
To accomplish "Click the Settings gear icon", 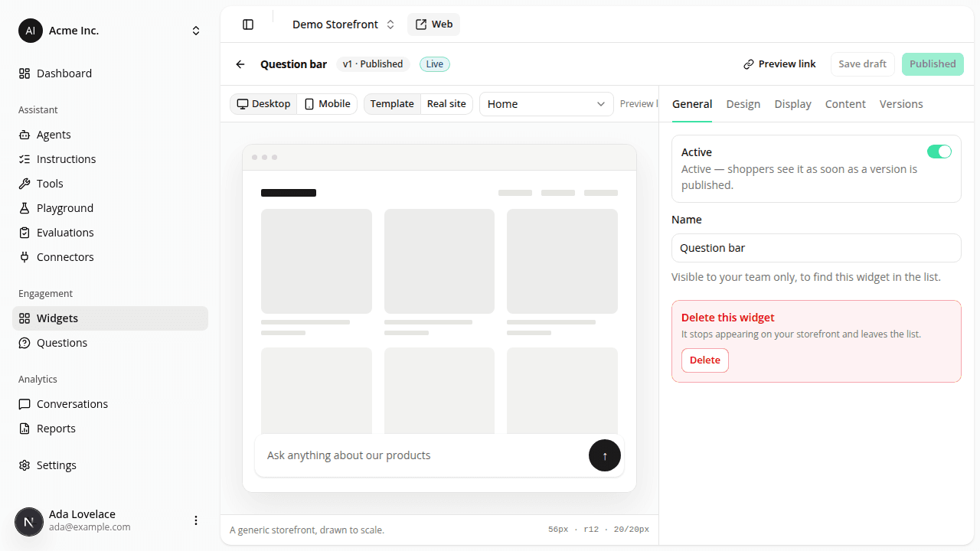I will pyautogui.click(x=24, y=465).
